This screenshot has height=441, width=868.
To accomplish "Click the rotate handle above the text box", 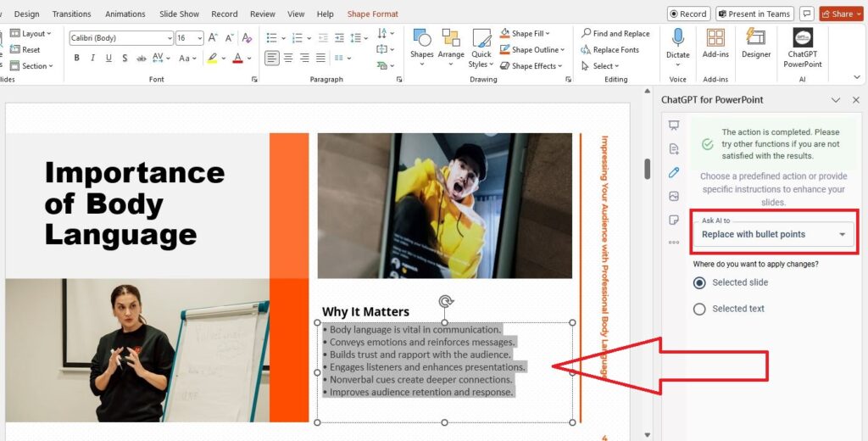I will pos(446,301).
